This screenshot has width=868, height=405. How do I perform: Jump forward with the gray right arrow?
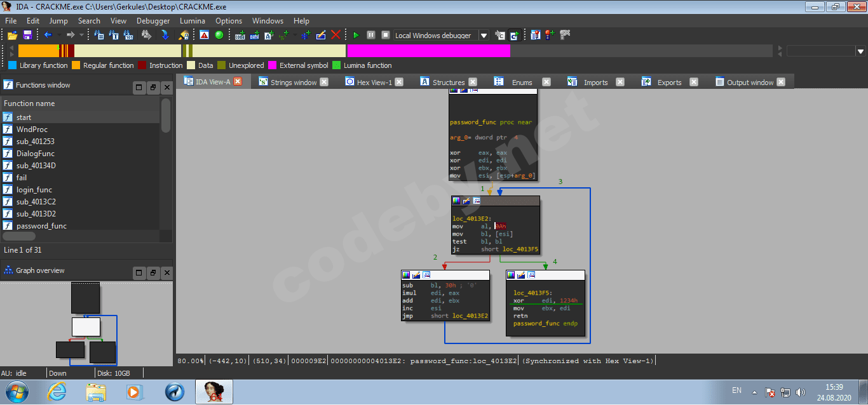click(x=71, y=35)
